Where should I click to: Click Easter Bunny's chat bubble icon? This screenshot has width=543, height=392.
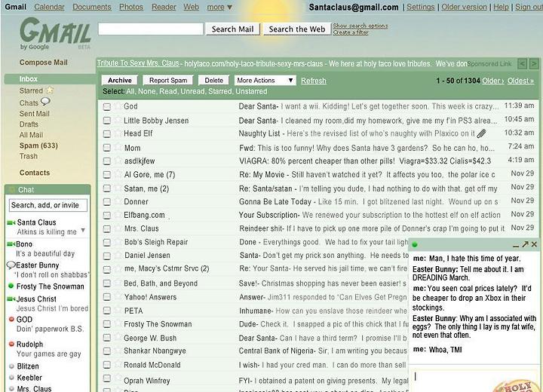[x=11, y=265]
